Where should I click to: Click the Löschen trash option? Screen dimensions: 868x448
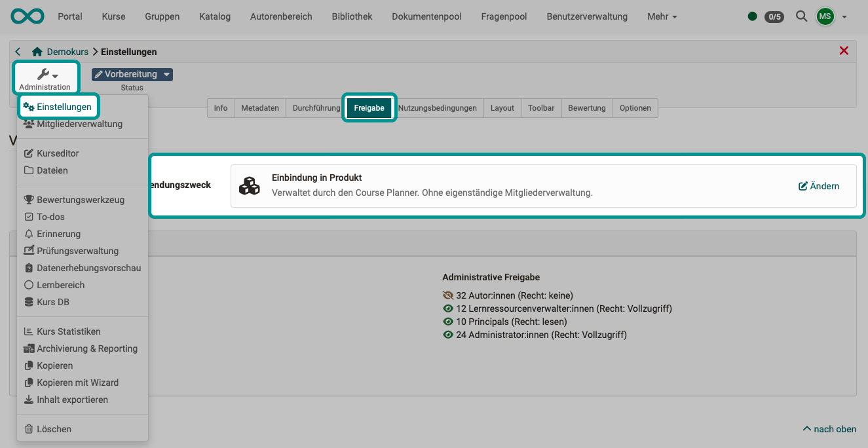pos(54,428)
